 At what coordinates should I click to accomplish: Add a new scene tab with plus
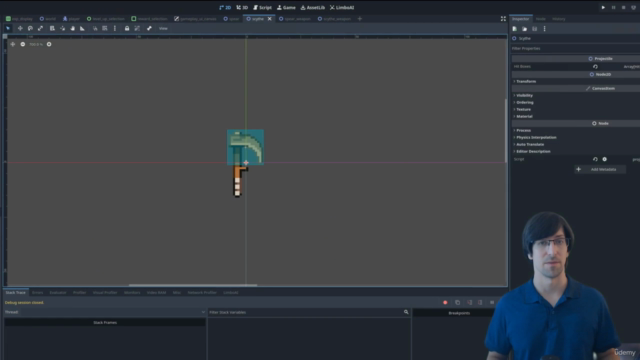tap(360, 19)
